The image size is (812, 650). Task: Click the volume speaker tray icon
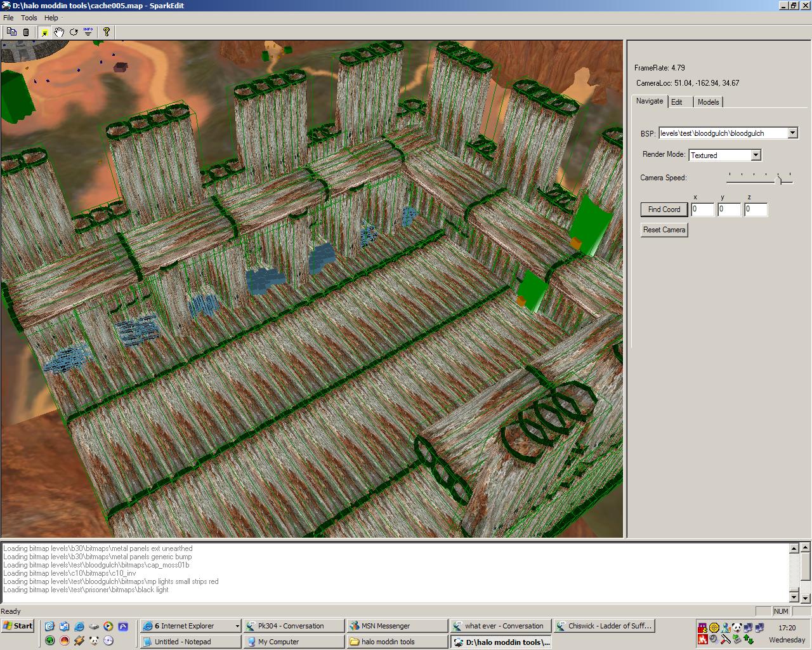pos(714,639)
